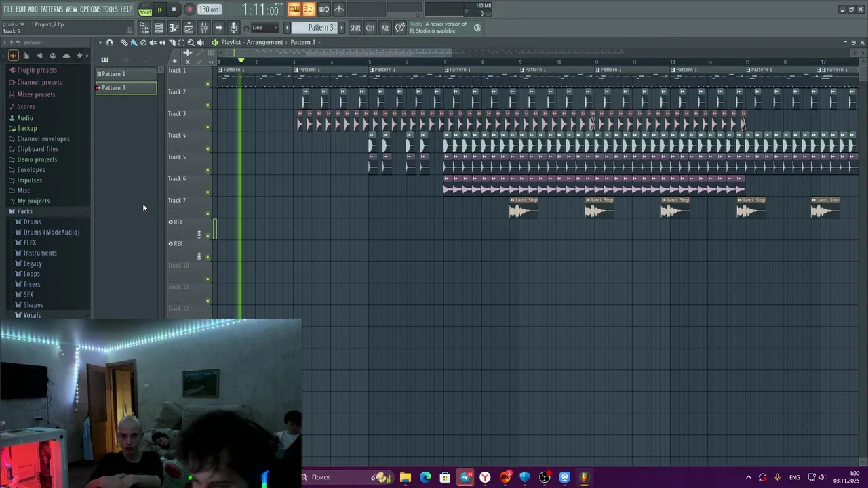Open the Mixer view icon

click(203, 28)
